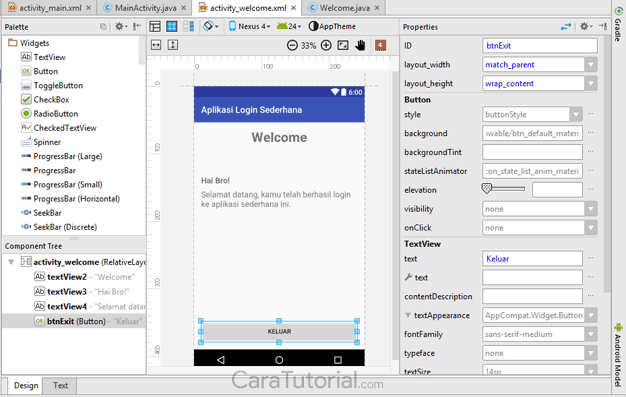
Task: Collapse activity_welcome tree node
Action: pos(11,262)
